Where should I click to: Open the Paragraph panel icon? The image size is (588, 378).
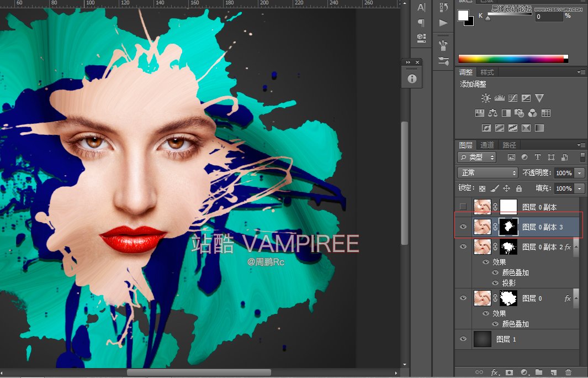421,23
